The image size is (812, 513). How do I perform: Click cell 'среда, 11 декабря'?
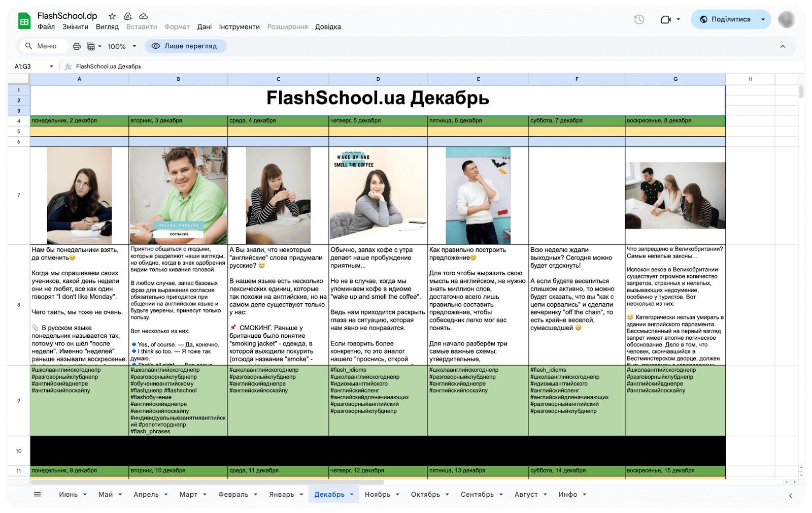[278, 471]
